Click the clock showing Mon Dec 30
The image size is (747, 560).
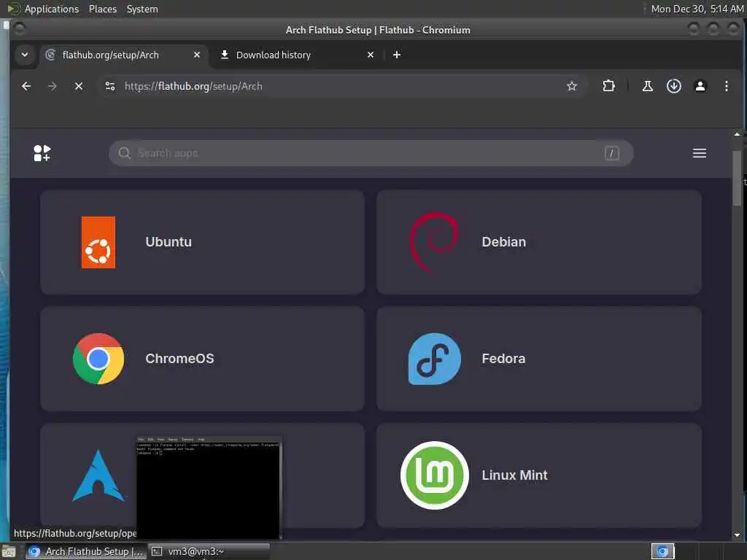(697, 9)
